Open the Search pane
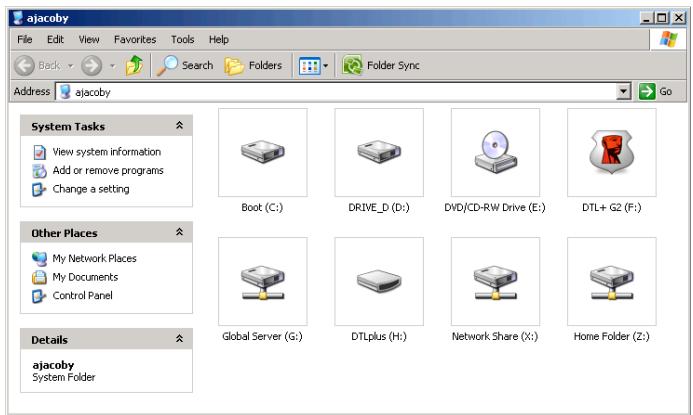This screenshot has height=415, width=693. click(x=185, y=65)
